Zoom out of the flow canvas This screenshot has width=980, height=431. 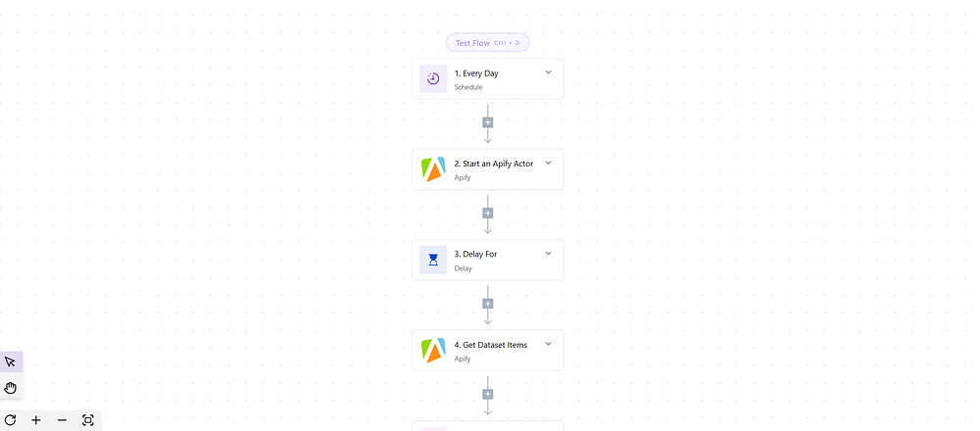click(x=62, y=420)
